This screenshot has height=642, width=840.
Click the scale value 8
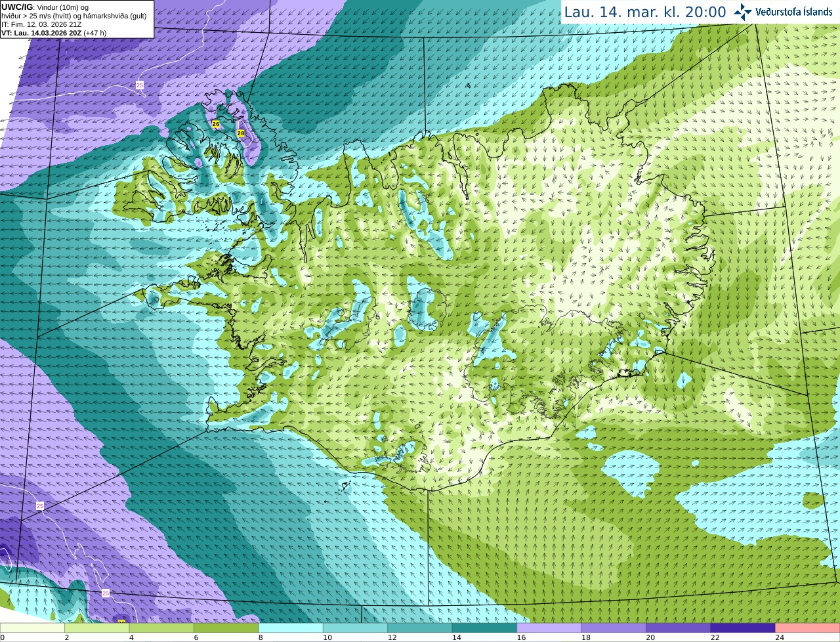[261, 637]
